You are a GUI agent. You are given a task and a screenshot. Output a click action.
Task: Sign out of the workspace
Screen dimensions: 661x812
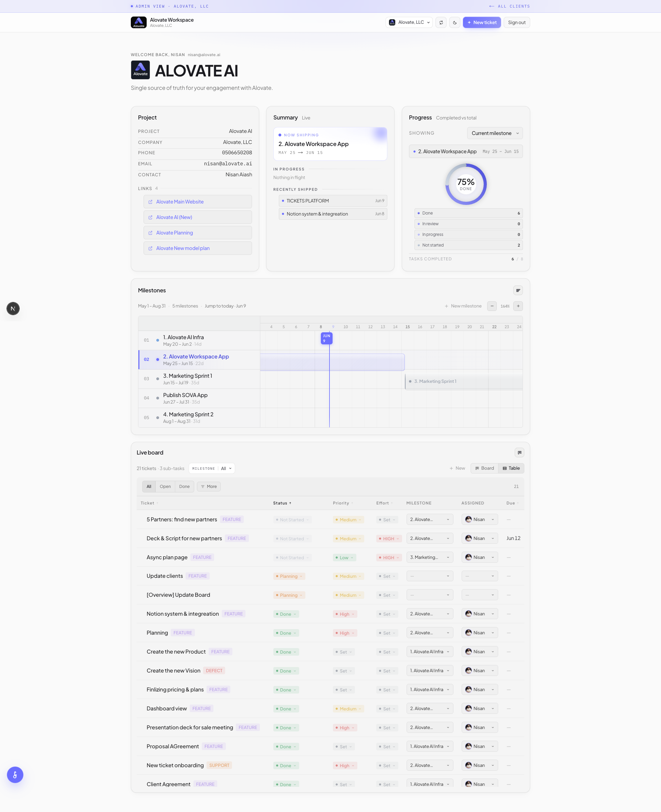tap(516, 22)
